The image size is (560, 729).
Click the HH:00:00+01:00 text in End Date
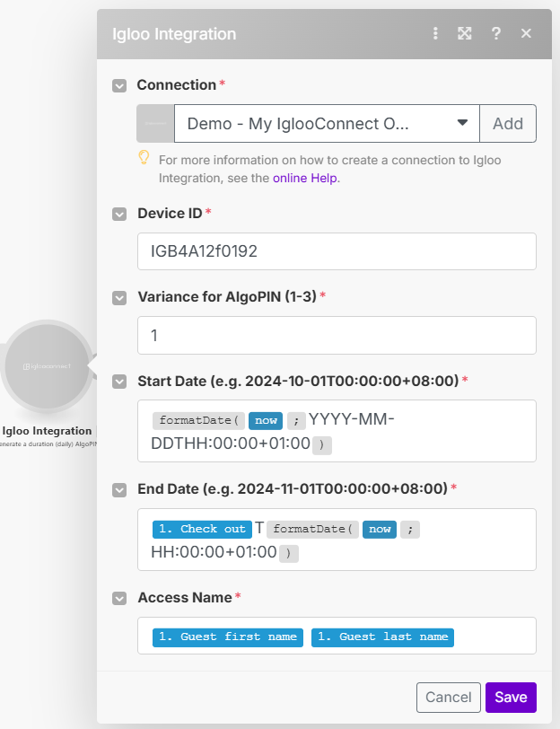pyautogui.click(x=214, y=552)
